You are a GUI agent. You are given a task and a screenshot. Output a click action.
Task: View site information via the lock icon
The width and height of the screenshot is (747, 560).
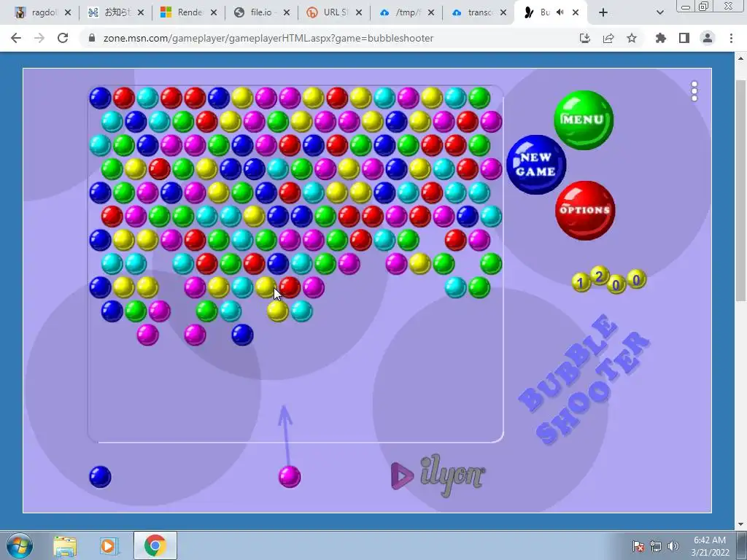[x=93, y=38]
